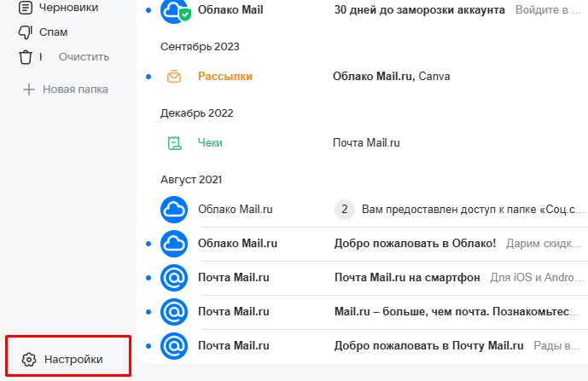The image size is (588, 381).
Task: Click the trash bin icon
Action: (26, 57)
